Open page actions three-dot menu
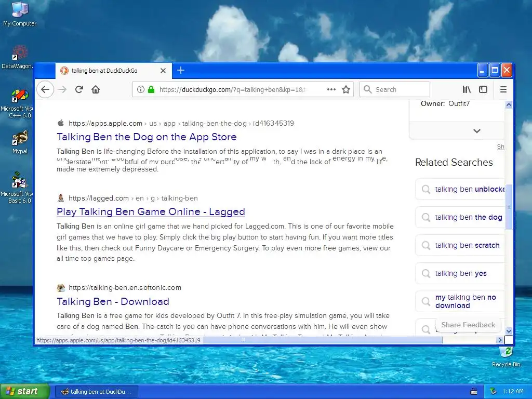Image resolution: width=532 pixels, height=399 pixels. point(331,89)
